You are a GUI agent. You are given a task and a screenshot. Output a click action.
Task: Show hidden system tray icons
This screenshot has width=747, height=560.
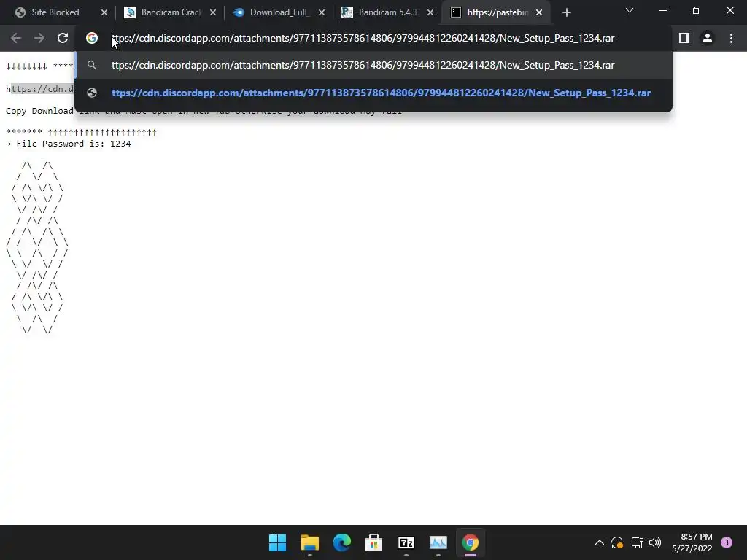[x=600, y=542]
